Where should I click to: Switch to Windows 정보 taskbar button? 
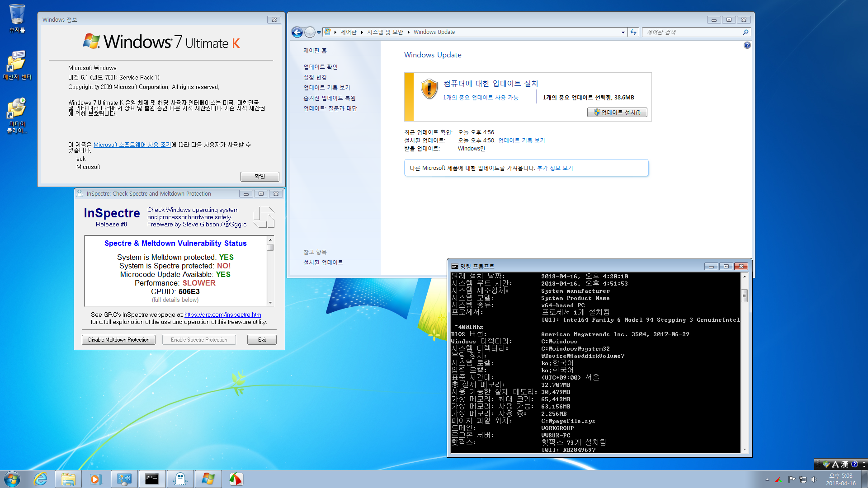(x=208, y=479)
